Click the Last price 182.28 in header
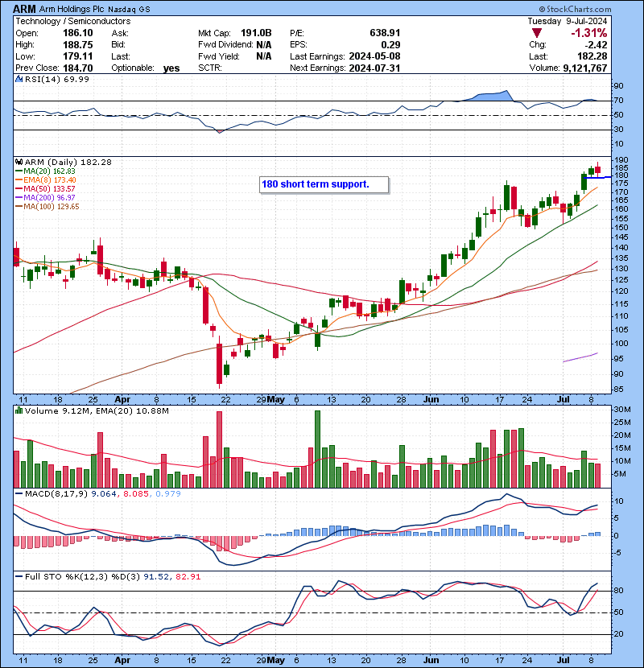Image resolution: width=644 pixels, height=668 pixels. pyautogui.click(x=592, y=56)
